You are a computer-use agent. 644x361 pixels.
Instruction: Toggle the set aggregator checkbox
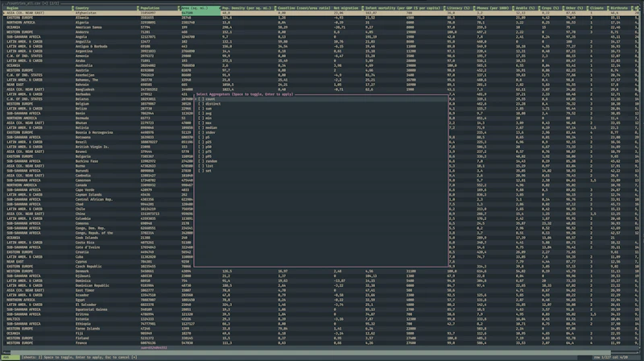200,171
